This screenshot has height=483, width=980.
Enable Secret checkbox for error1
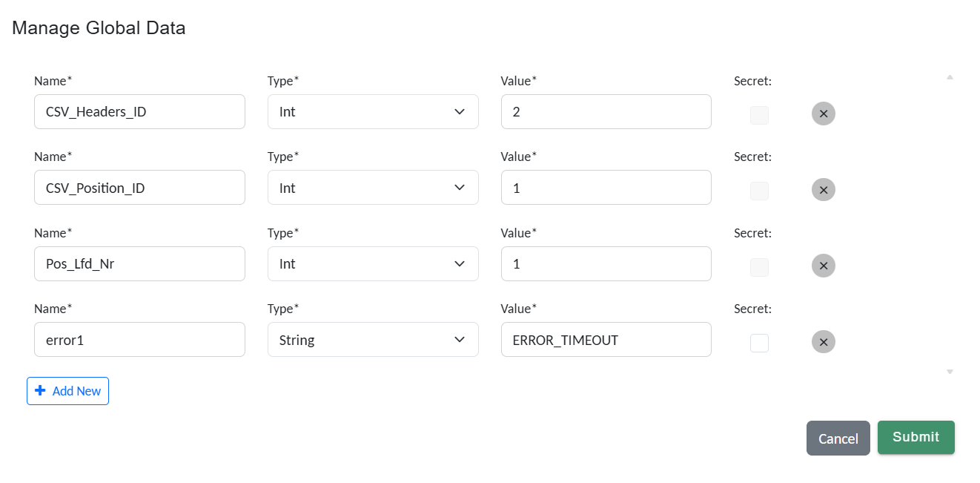point(759,343)
